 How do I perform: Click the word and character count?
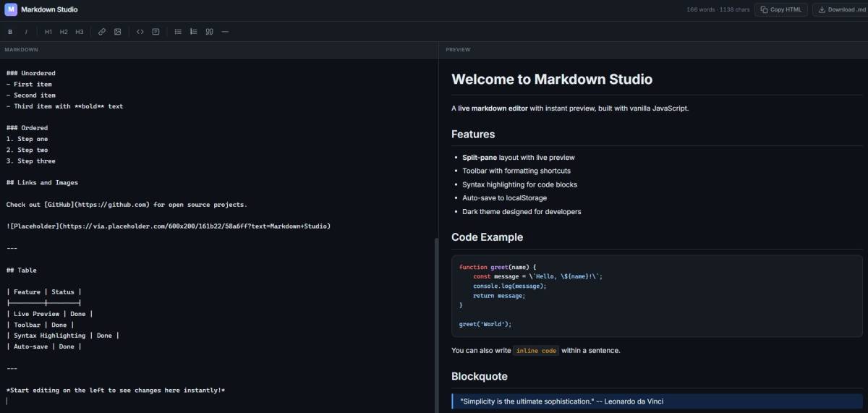[718, 9]
